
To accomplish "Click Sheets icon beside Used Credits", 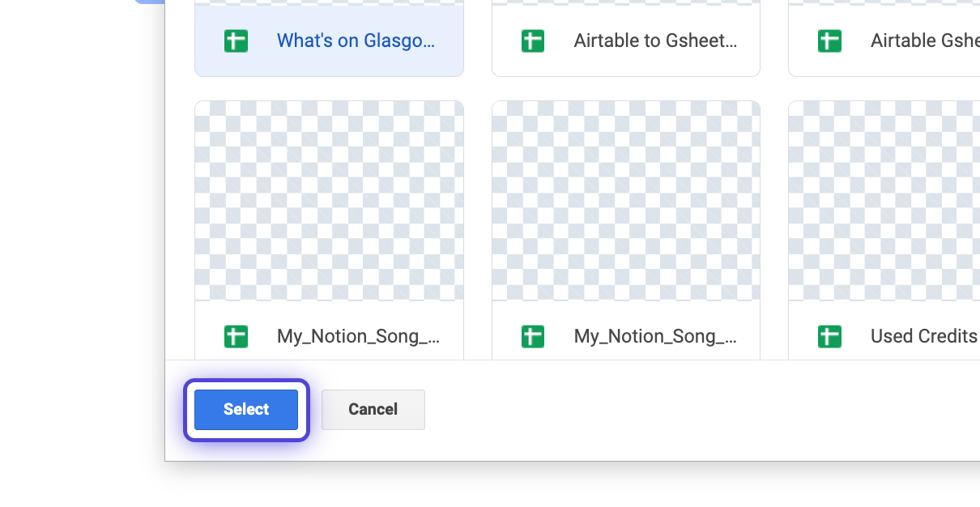I will [x=829, y=336].
